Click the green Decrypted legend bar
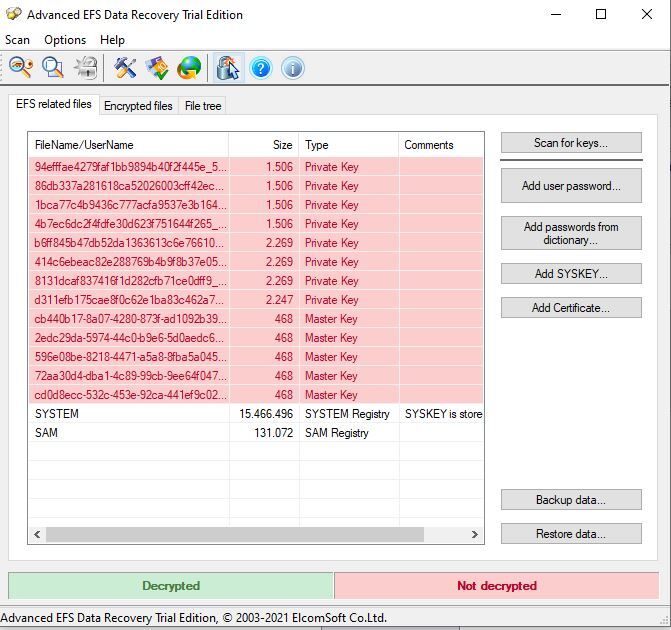Screen dimensions: 671x630 click(171, 585)
